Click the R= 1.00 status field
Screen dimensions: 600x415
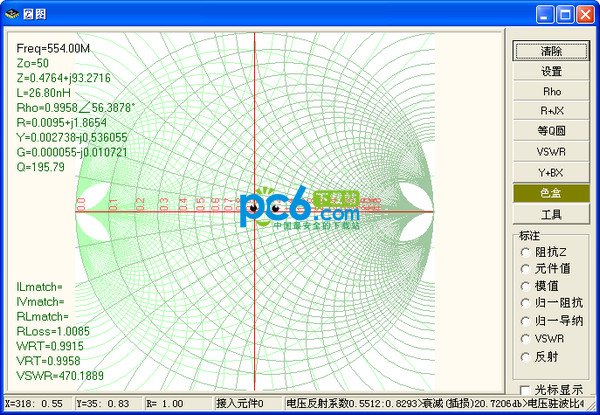(179, 404)
